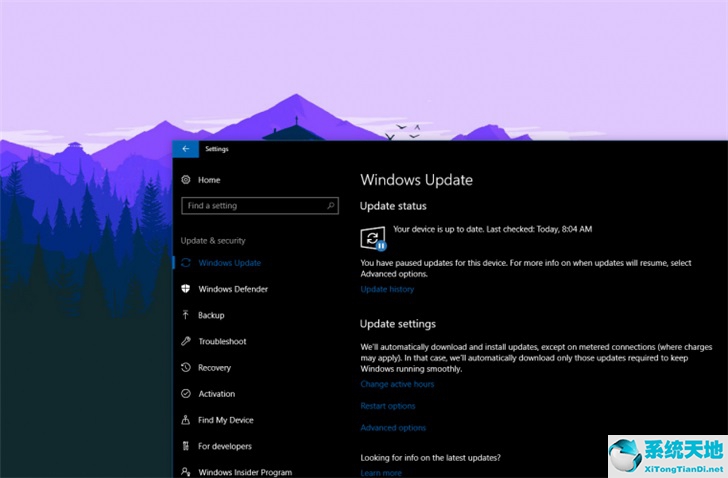Screen dimensions: 728x478
Task: Open the Home settings page
Action: coord(209,180)
